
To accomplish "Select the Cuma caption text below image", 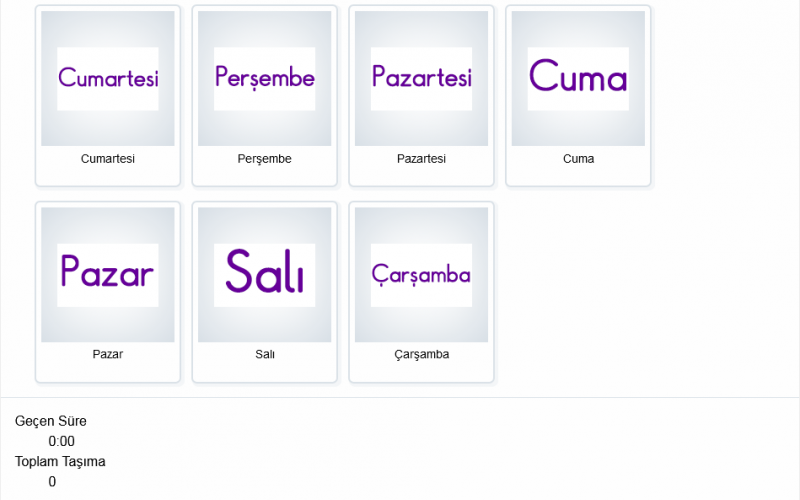I will pos(578,159).
